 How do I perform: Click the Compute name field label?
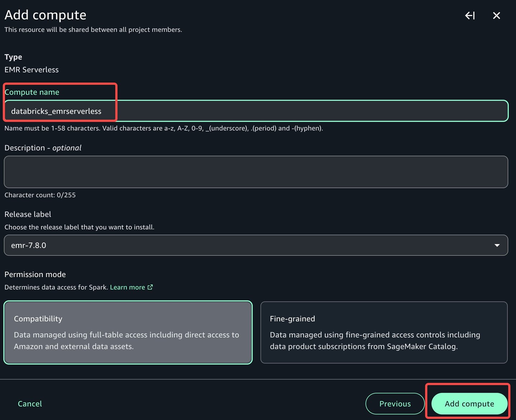coord(32,92)
